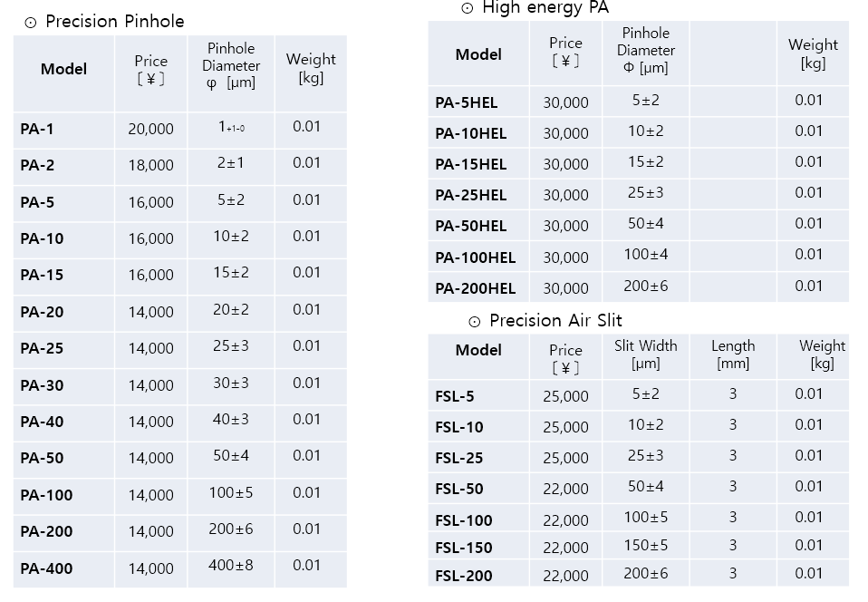
Task: Click the PA-200HEL diameter value 200±6
Action: click(645, 286)
